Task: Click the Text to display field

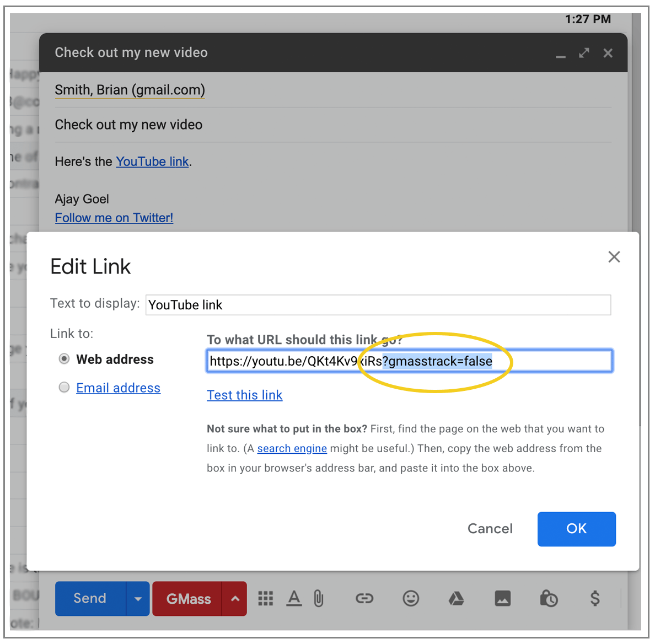Action: point(378,305)
